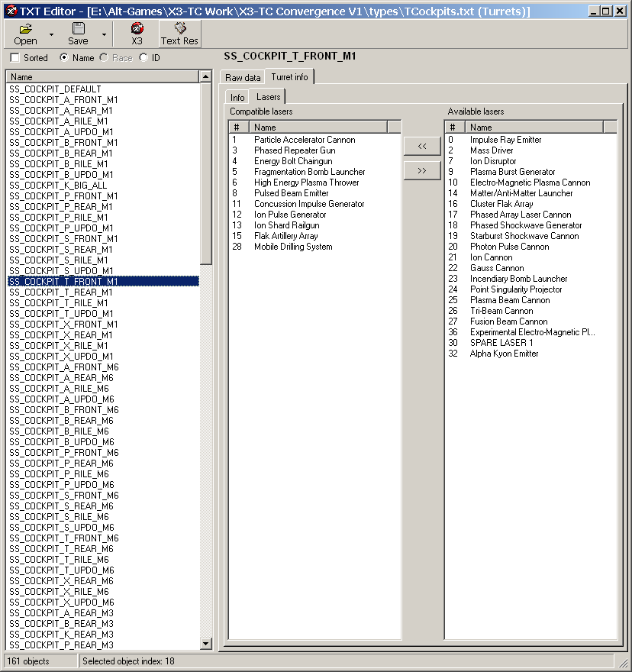Select Mobile Drilling System in compatible lasers
The height and width of the screenshot is (672, 632).
[x=293, y=247]
